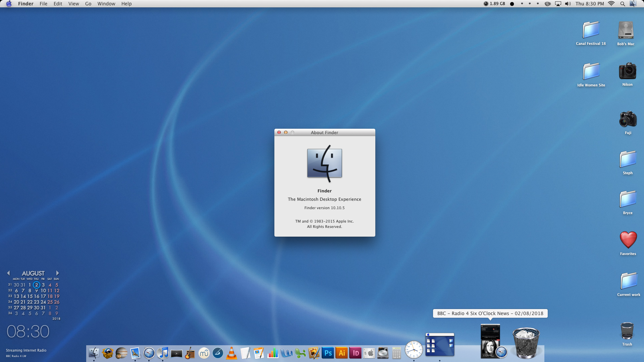Open VLC media player in dock

pyautogui.click(x=231, y=353)
